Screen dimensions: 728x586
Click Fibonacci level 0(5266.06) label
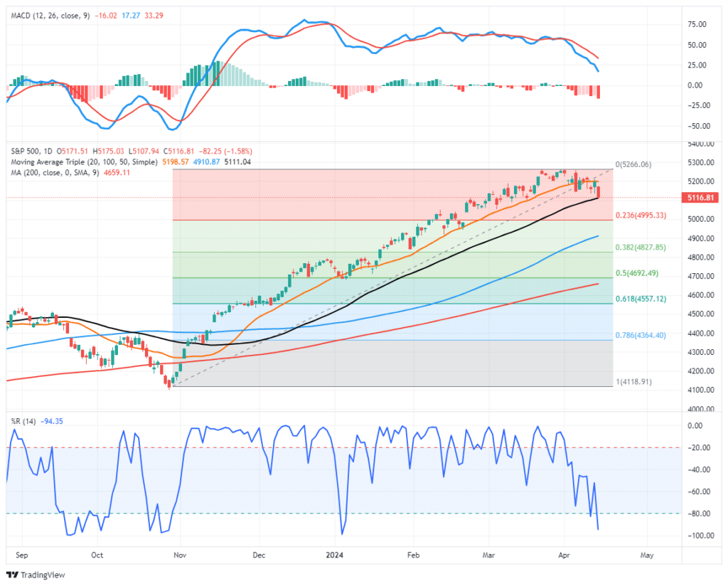pos(633,164)
